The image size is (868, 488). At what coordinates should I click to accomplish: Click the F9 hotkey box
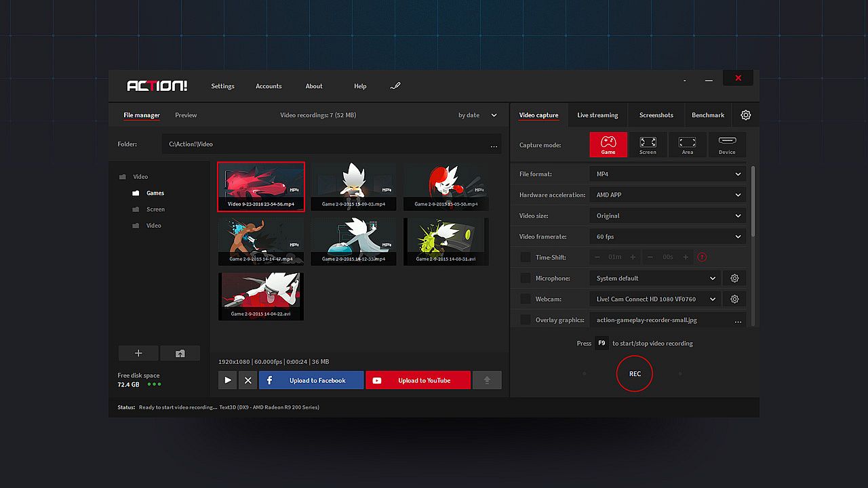coord(601,343)
